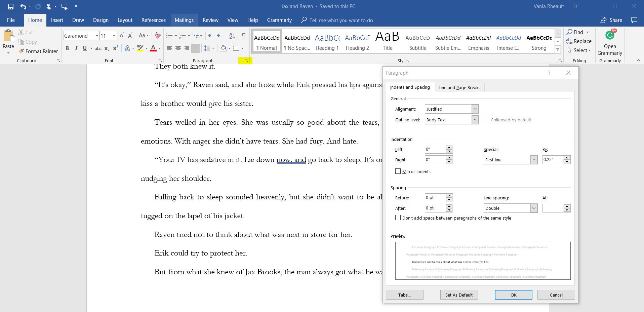Enable the Mirror indents checkbox
The height and width of the screenshot is (312, 644).
398,171
